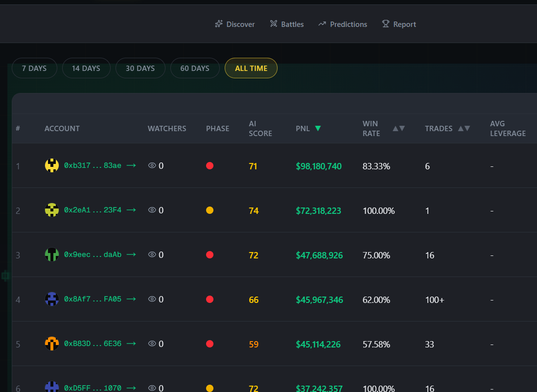Screen dimensions: 537x392
Task: Open account 0x2eA1 via its arrow icon
Action: tap(131, 209)
